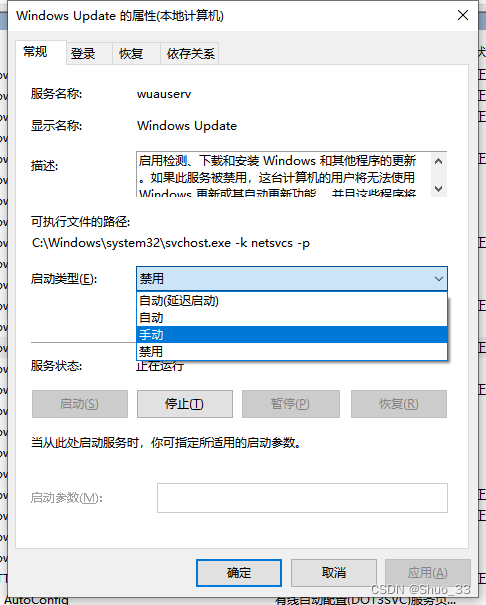Select the 依存关系 tab
This screenshot has height=605, width=486.
(x=190, y=53)
